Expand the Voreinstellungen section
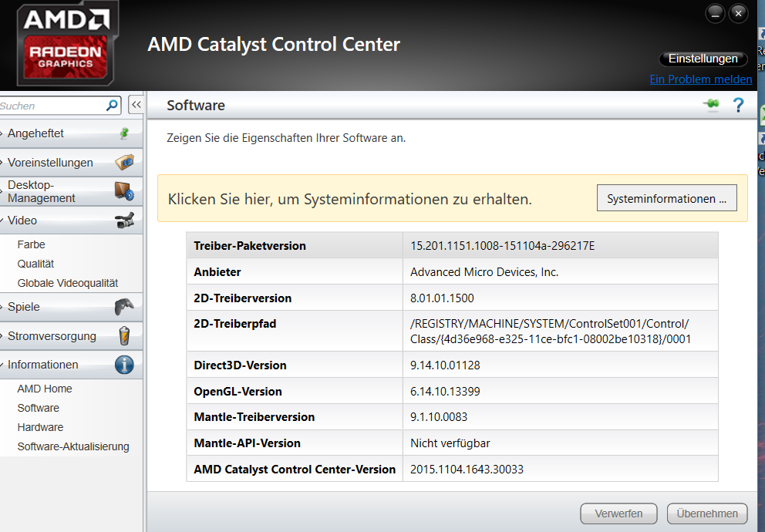765x532 pixels. 71,163
